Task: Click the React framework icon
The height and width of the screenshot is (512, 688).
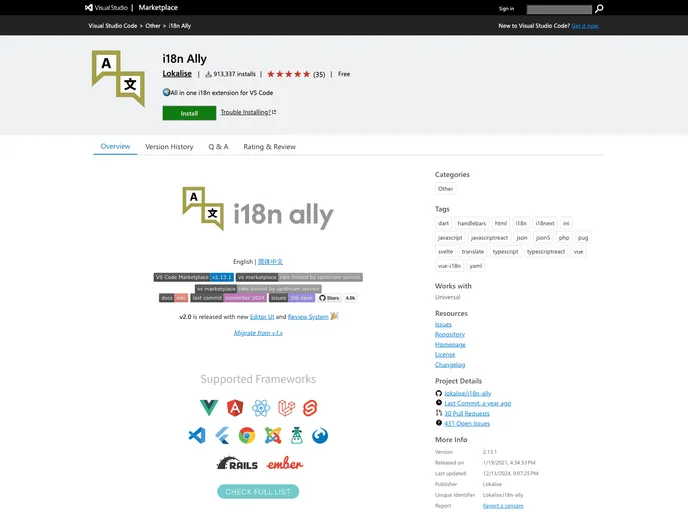Action: pos(261,408)
